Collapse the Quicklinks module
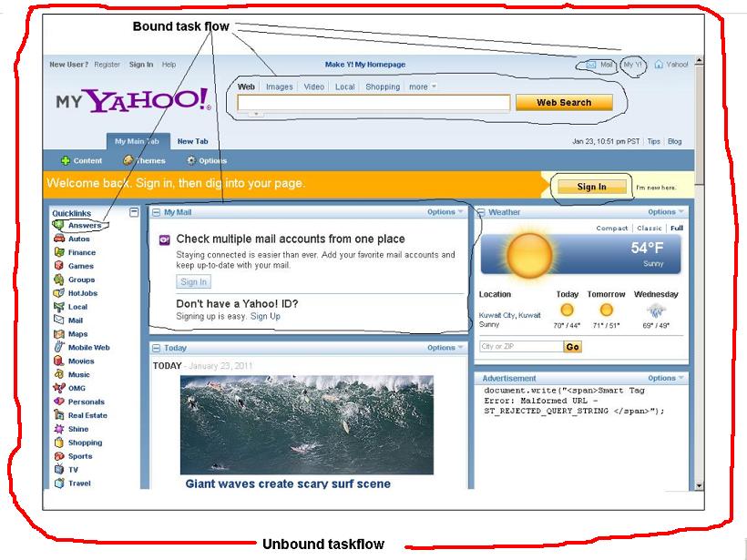Viewport: 747px width, 560px height. pyautogui.click(x=134, y=212)
